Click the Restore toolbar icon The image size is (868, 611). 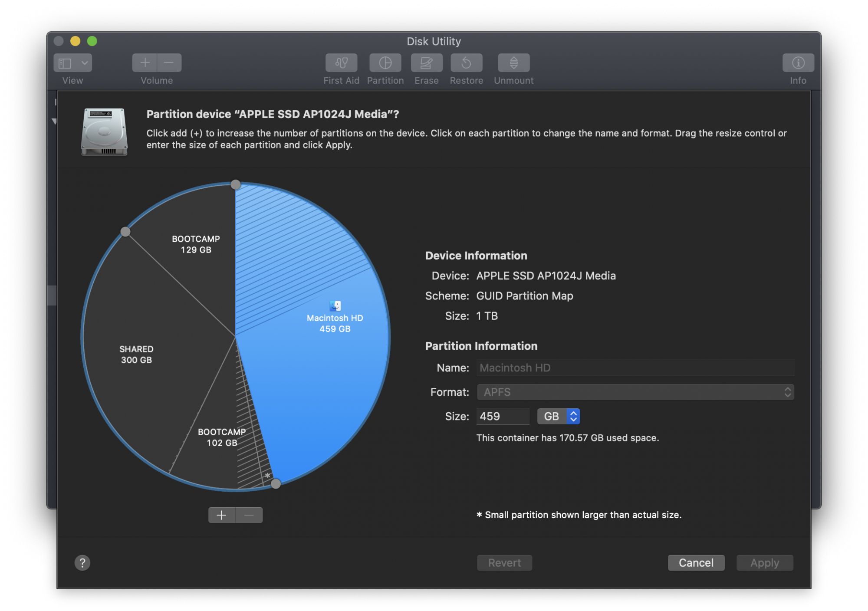(x=466, y=63)
